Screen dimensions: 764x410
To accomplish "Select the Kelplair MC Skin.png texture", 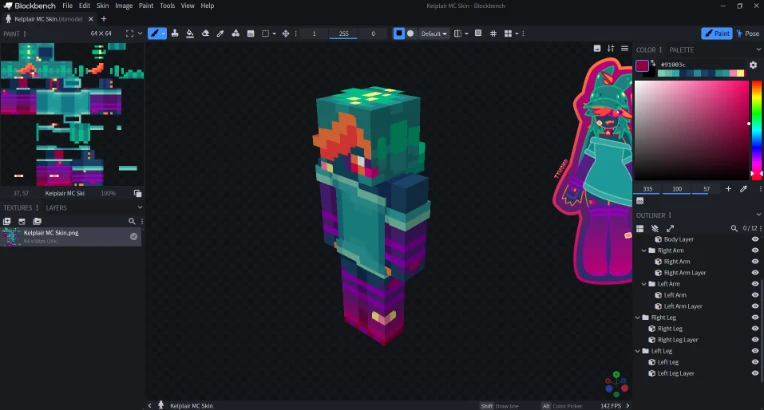I will tap(71, 236).
